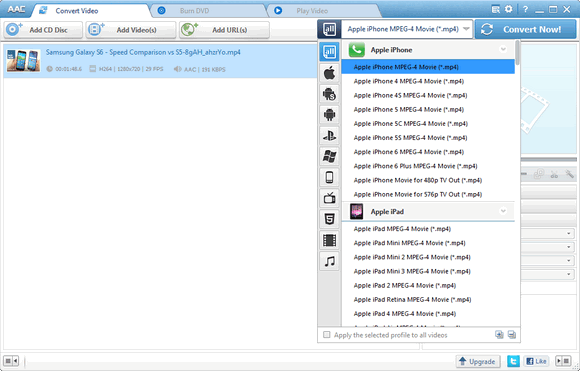Select Samsung Galaxy S6 Speed Comparison file name
The width and height of the screenshot is (580, 371).
click(143, 52)
